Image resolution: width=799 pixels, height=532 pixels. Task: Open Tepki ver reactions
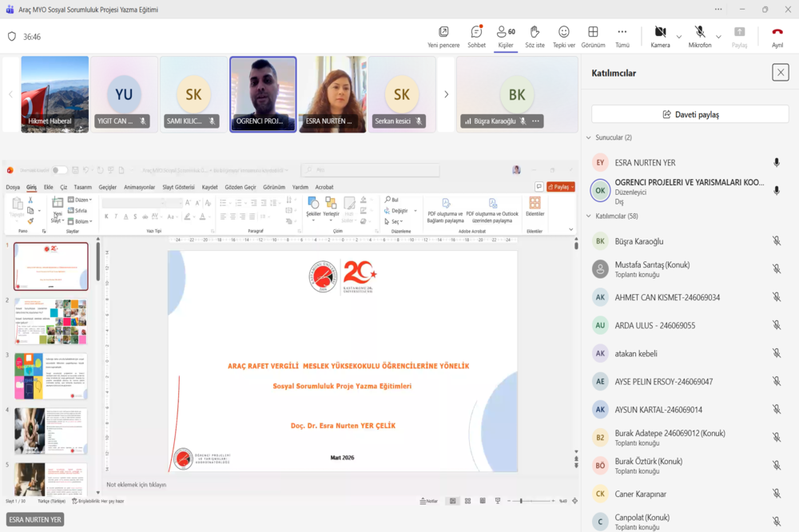pyautogui.click(x=563, y=37)
